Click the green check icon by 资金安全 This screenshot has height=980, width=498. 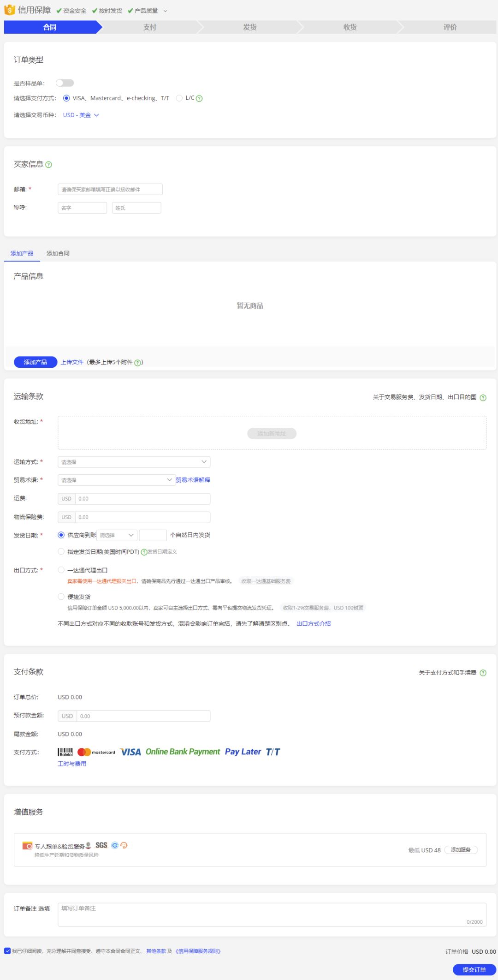click(x=59, y=11)
